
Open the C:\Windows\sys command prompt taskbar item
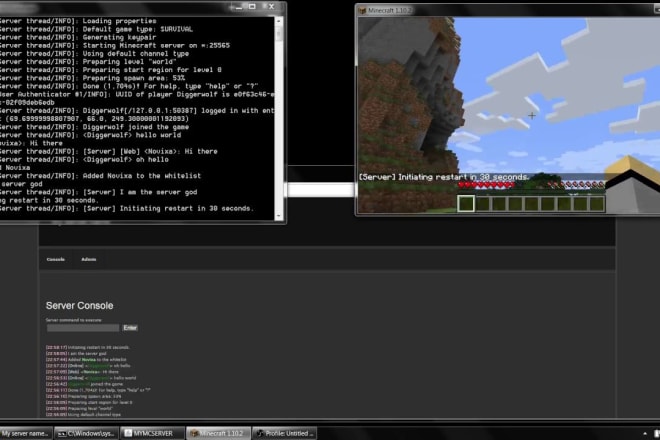coord(86,433)
